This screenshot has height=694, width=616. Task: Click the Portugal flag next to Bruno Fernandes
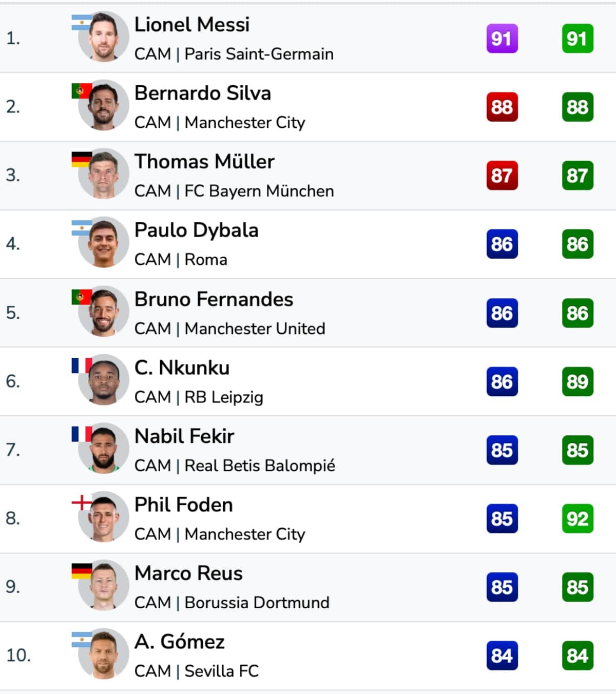point(82,297)
